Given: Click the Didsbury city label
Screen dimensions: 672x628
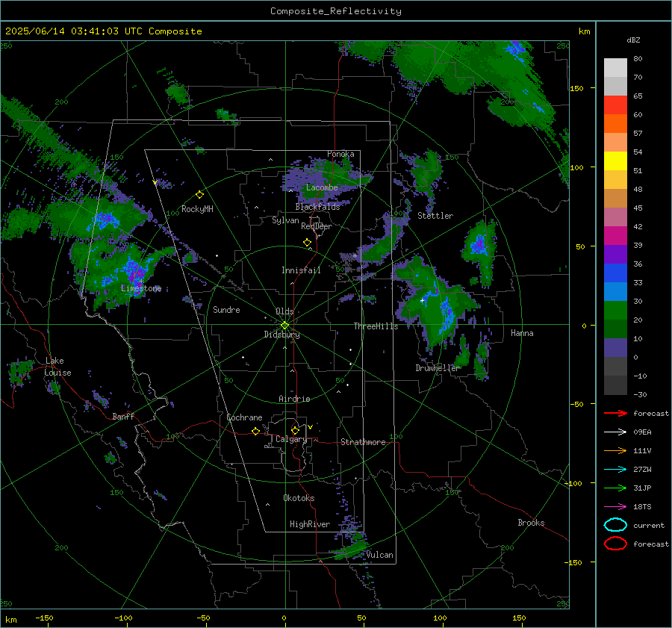Looking at the screenshot, I should coord(281,335).
